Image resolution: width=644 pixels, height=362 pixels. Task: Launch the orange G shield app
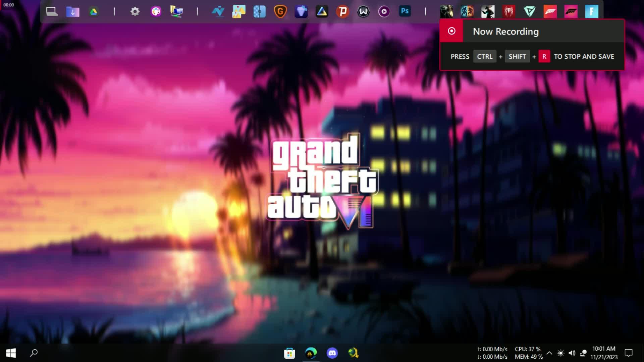click(x=280, y=12)
